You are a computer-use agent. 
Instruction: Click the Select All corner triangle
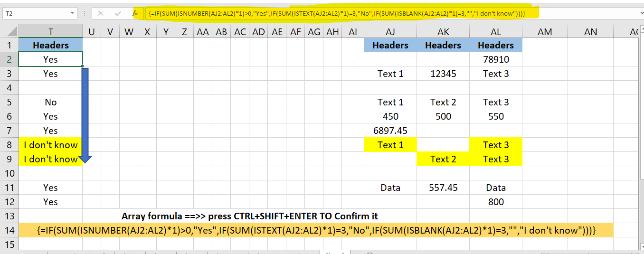[9, 32]
